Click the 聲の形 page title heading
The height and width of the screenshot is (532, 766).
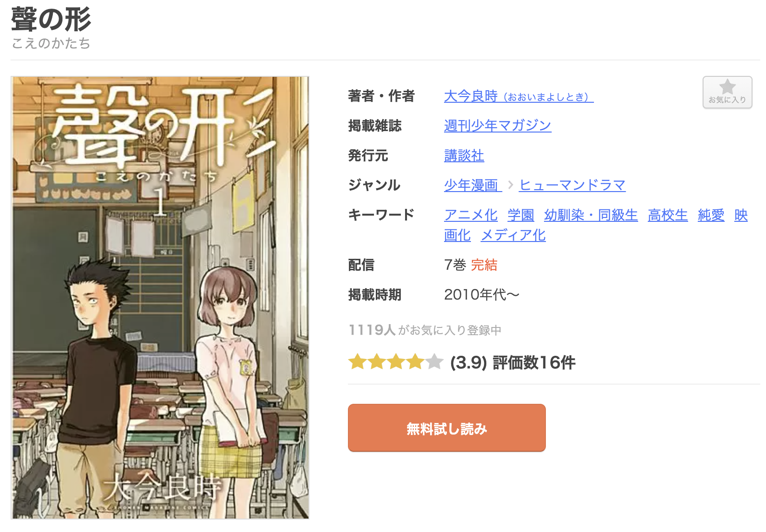pyautogui.click(x=51, y=19)
